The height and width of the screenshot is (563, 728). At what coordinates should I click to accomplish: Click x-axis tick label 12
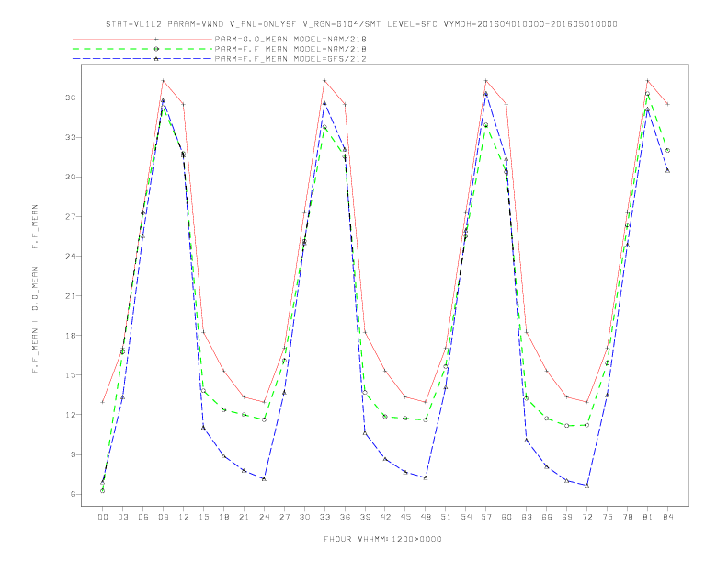click(x=184, y=517)
